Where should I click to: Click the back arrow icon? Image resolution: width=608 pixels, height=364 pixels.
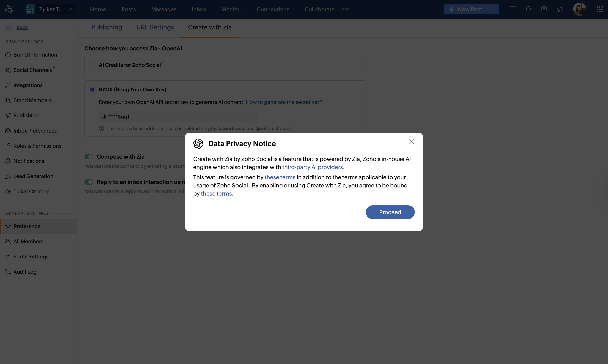(x=9, y=27)
